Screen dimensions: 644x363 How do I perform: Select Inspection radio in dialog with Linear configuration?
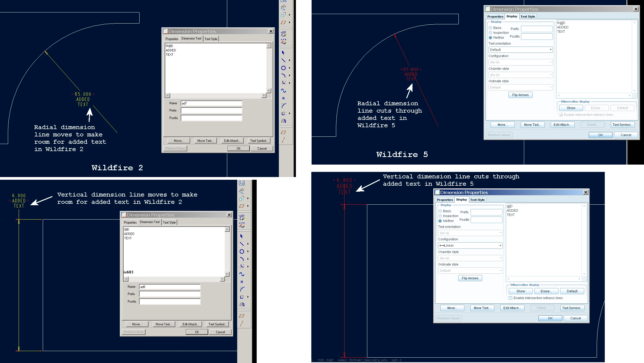[440, 216]
